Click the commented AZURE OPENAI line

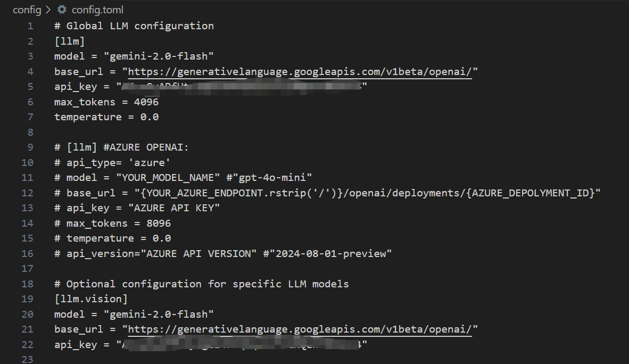[120, 146]
